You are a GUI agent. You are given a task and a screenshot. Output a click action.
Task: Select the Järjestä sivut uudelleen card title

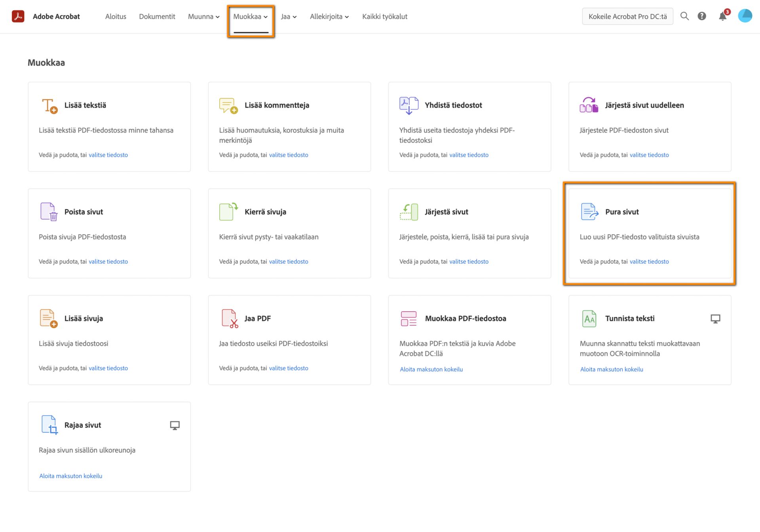644,105
